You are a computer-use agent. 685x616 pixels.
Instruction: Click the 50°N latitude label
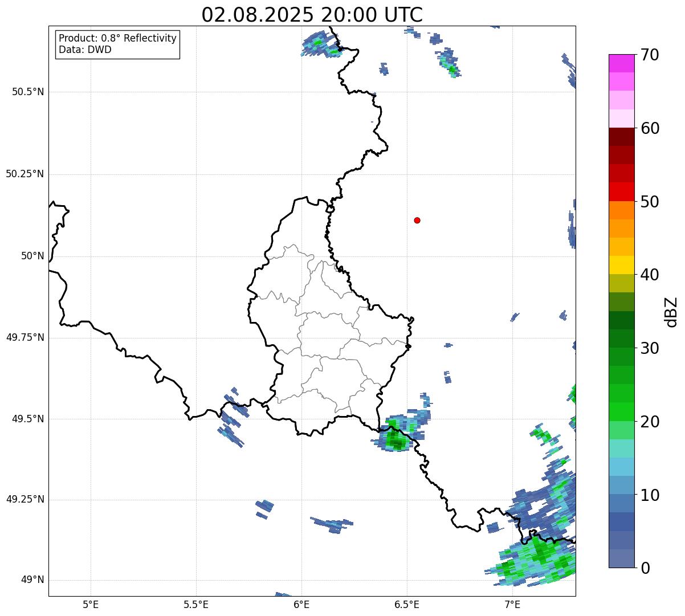pyautogui.click(x=32, y=256)
